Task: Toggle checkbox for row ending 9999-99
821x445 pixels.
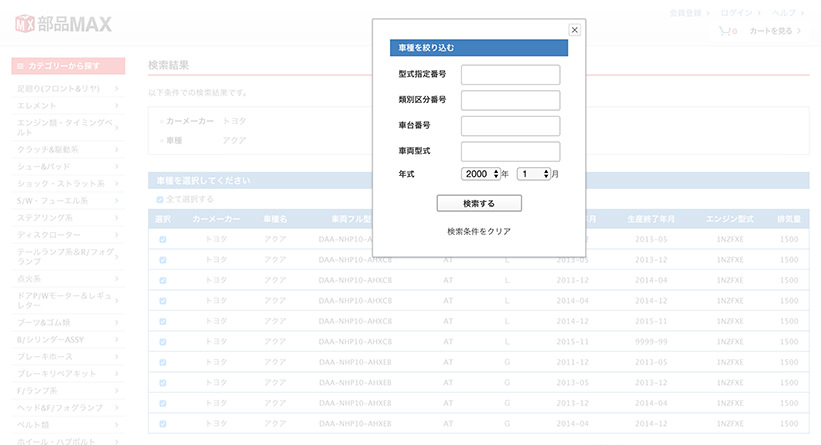Action: [x=163, y=341]
